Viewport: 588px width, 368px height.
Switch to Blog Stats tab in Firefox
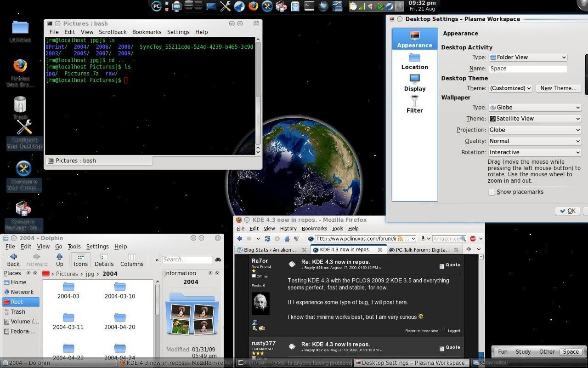point(271,250)
